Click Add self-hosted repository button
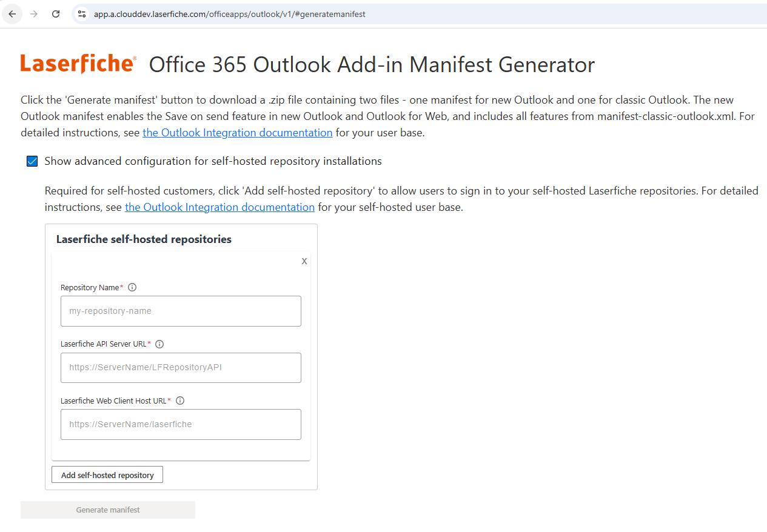 click(107, 475)
